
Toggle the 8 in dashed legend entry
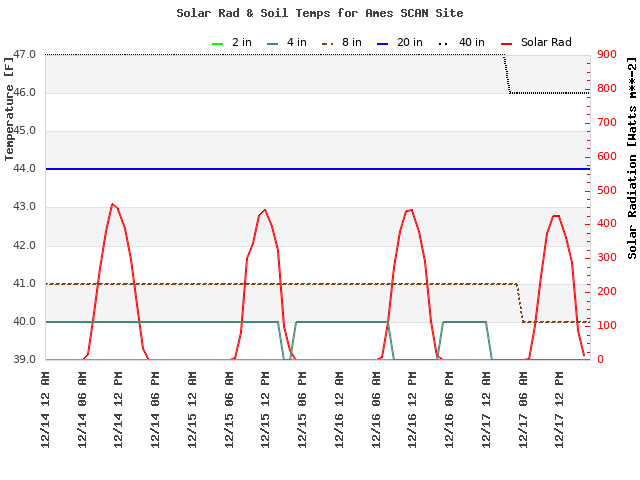click(x=341, y=43)
